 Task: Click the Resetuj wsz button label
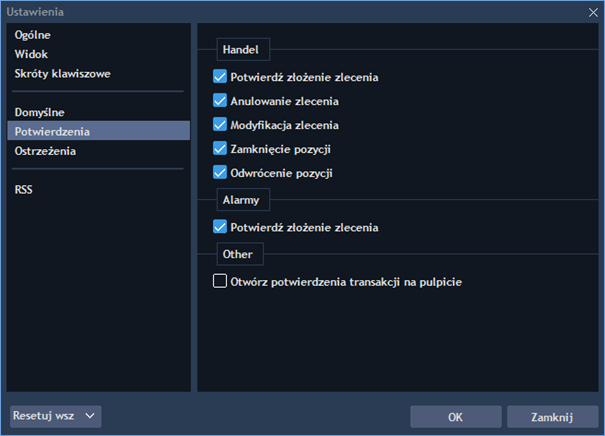[x=45, y=416]
